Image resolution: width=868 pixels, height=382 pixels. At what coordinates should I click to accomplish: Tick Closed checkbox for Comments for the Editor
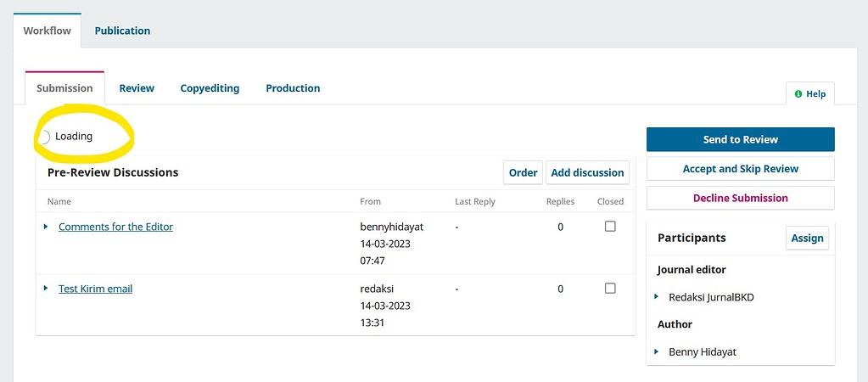tap(610, 227)
